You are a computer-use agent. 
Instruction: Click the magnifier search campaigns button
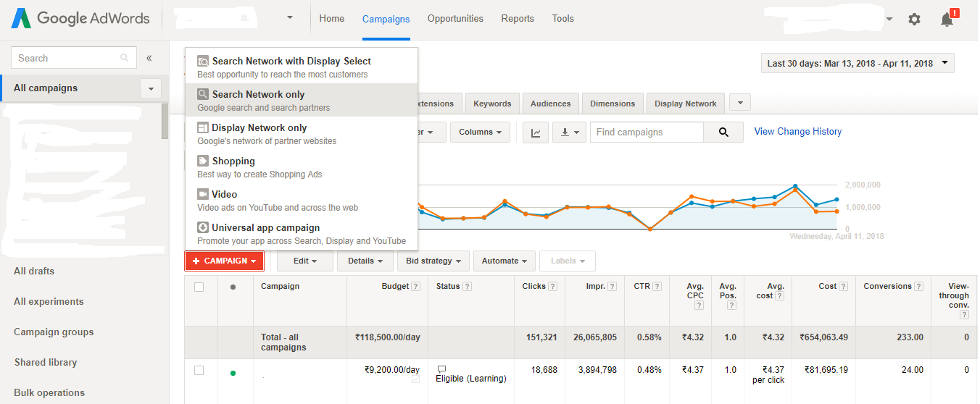(723, 132)
